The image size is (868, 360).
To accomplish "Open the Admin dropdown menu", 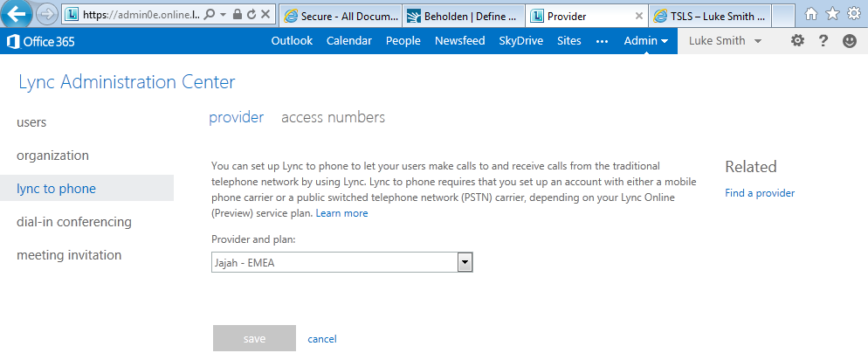I will pos(645,41).
